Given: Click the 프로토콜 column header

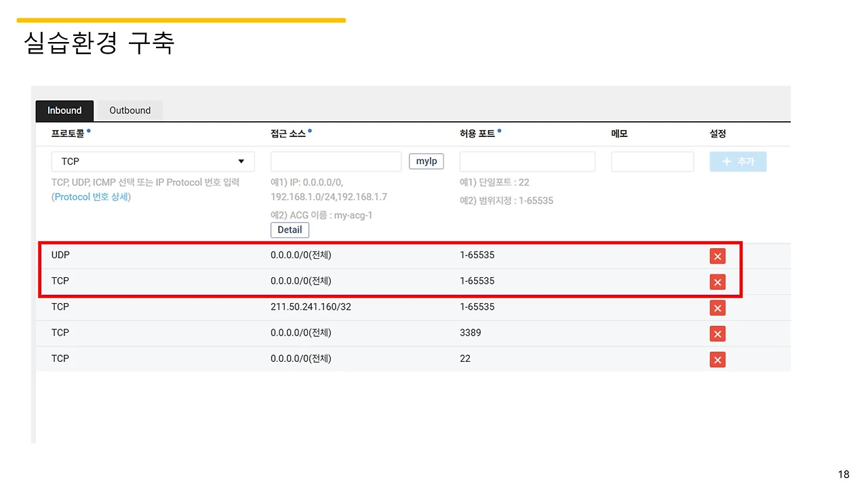Looking at the screenshot, I should tap(68, 134).
